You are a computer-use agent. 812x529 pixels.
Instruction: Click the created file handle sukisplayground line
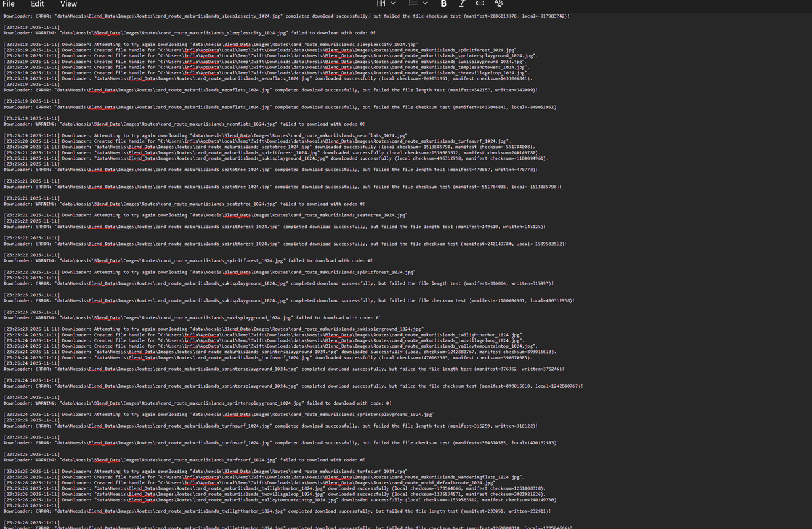click(265, 61)
